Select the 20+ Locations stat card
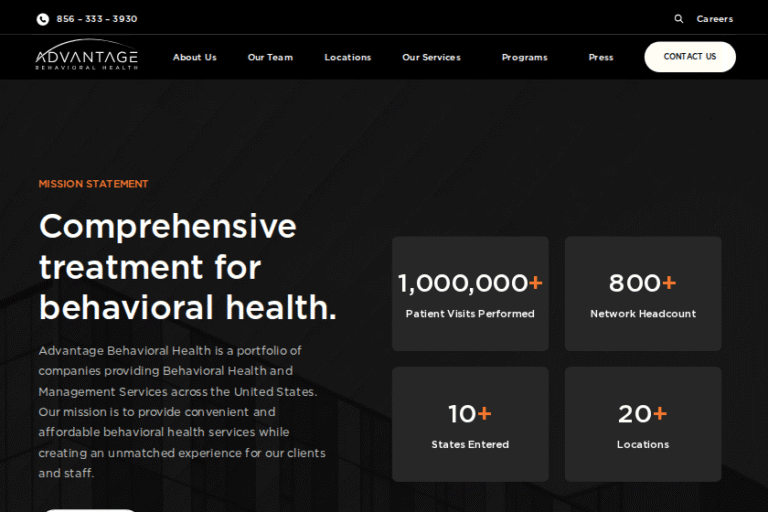 642,424
